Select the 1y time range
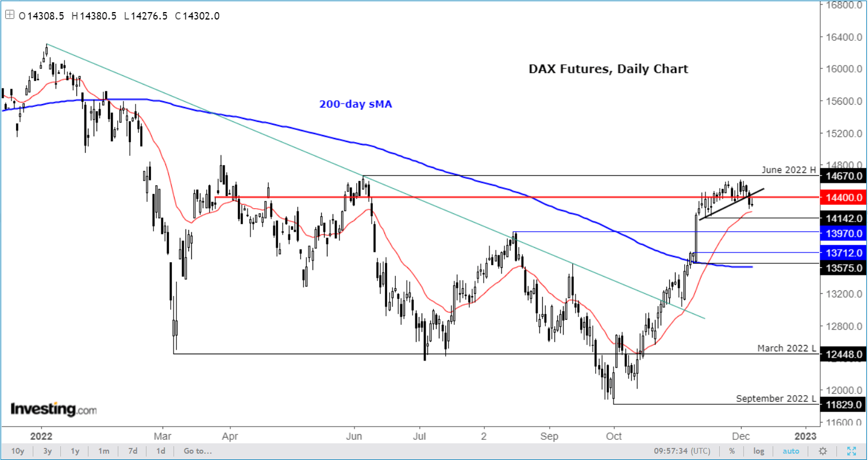Image resolution: width=868 pixels, height=460 pixels. pos(75,451)
